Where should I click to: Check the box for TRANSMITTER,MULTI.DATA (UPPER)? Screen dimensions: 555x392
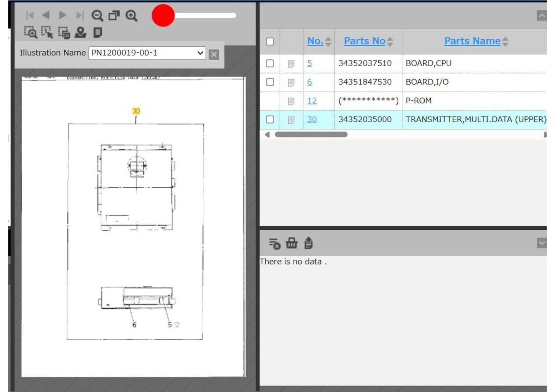270,120
